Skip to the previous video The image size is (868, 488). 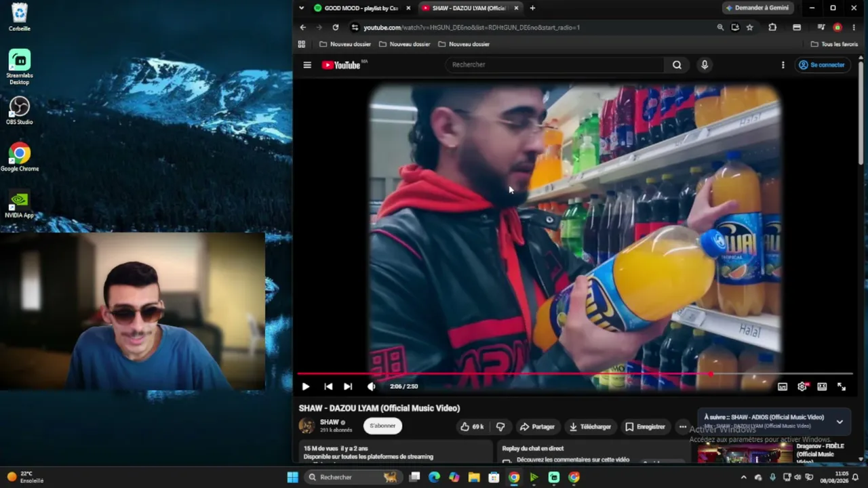(x=328, y=386)
